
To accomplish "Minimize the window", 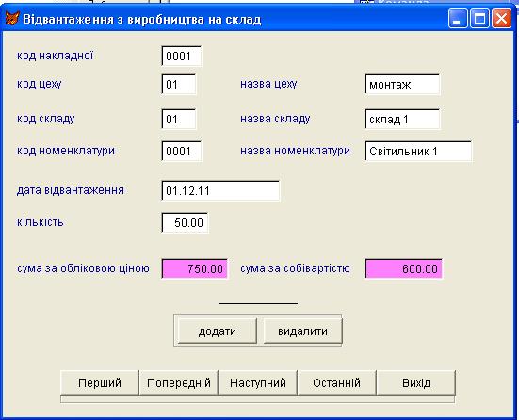I will pyautogui.click(x=458, y=19).
